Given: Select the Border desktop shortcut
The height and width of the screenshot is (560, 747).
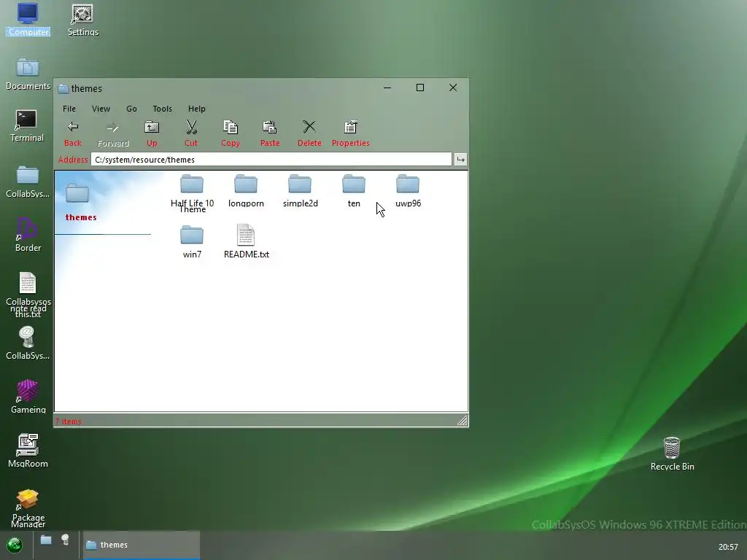Looking at the screenshot, I should [28, 235].
